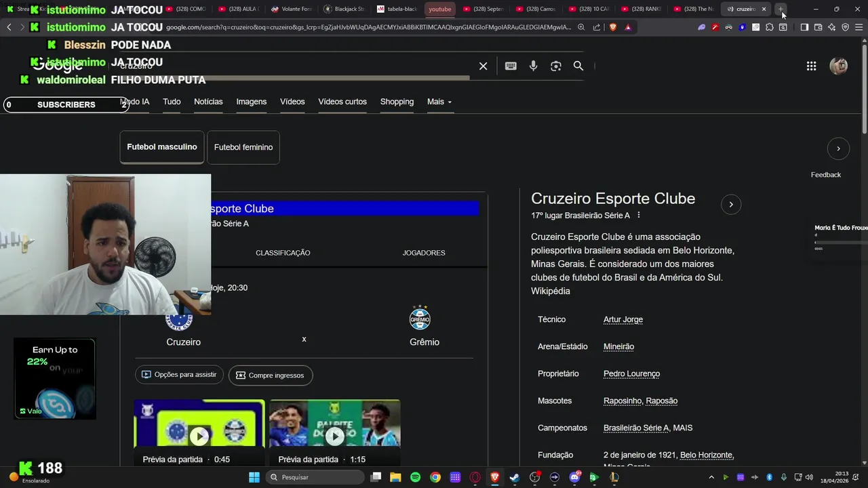
Task: Open more options dots beside Brasileirão Série A
Action: pos(638,216)
